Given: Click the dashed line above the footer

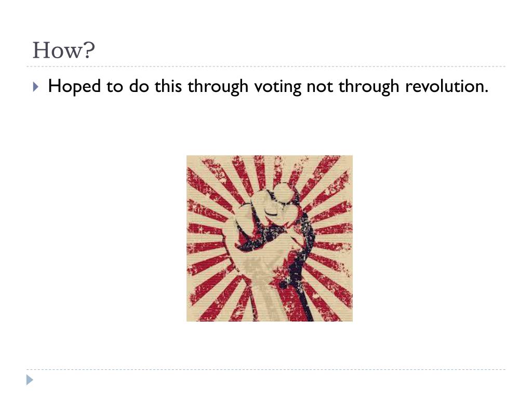Looking at the screenshot, I should pyautogui.click(x=266, y=369).
